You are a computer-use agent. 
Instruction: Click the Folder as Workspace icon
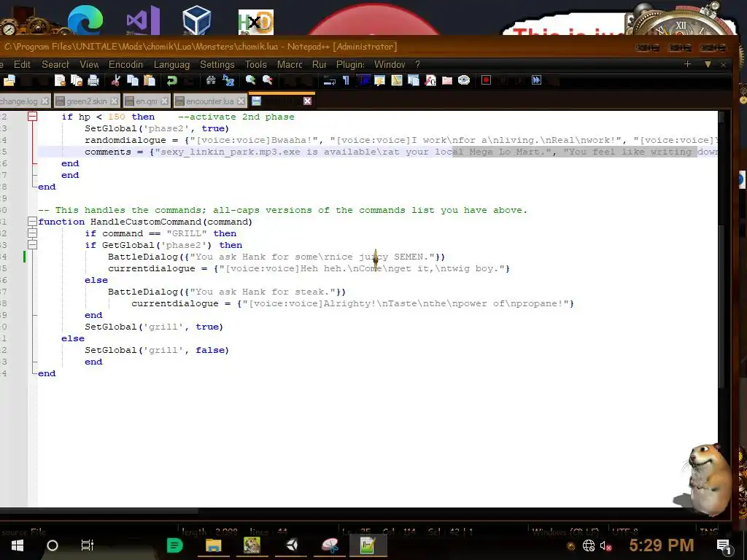[447, 80]
